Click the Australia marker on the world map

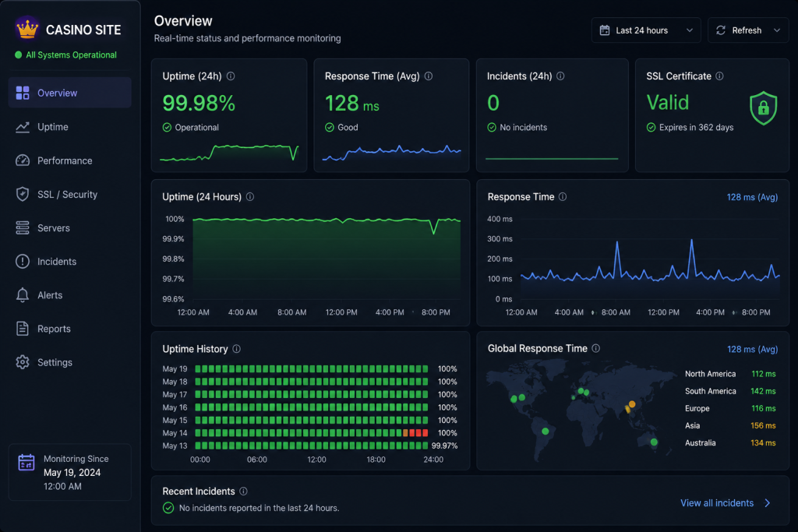(x=654, y=442)
